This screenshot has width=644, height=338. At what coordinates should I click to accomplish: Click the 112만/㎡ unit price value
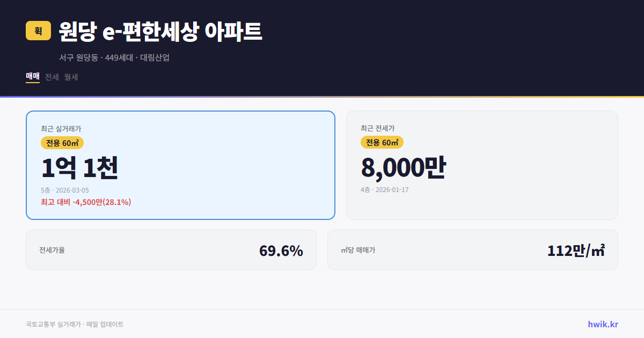click(576, 249)
